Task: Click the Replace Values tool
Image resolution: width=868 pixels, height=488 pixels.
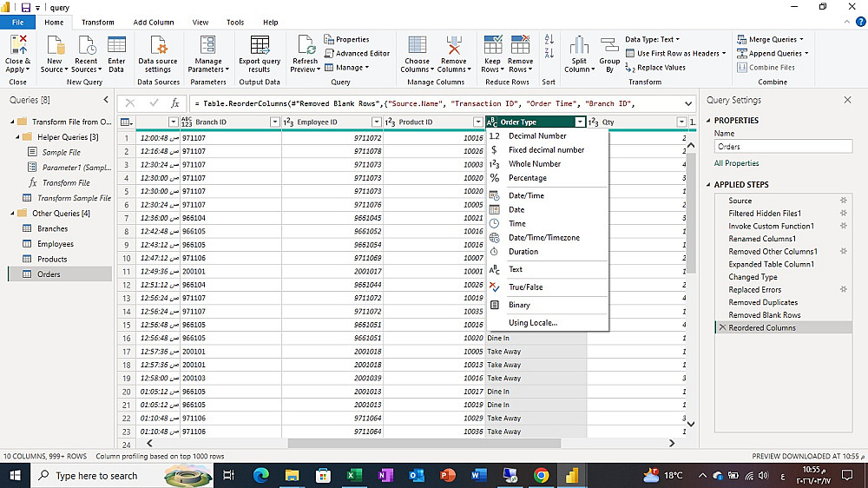Action: pos(655,67)
